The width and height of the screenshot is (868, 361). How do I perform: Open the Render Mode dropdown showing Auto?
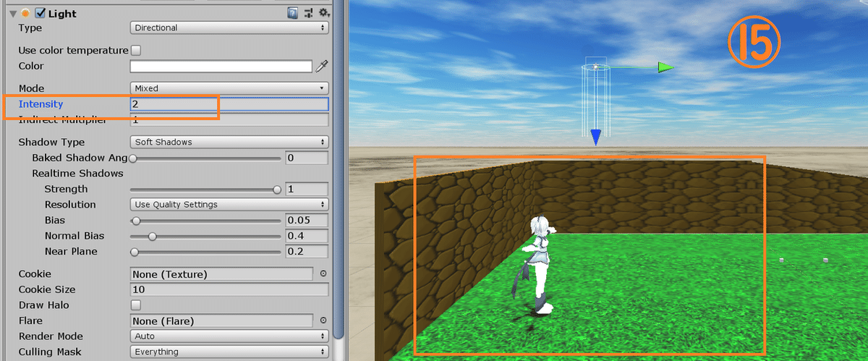coord(229,336)
